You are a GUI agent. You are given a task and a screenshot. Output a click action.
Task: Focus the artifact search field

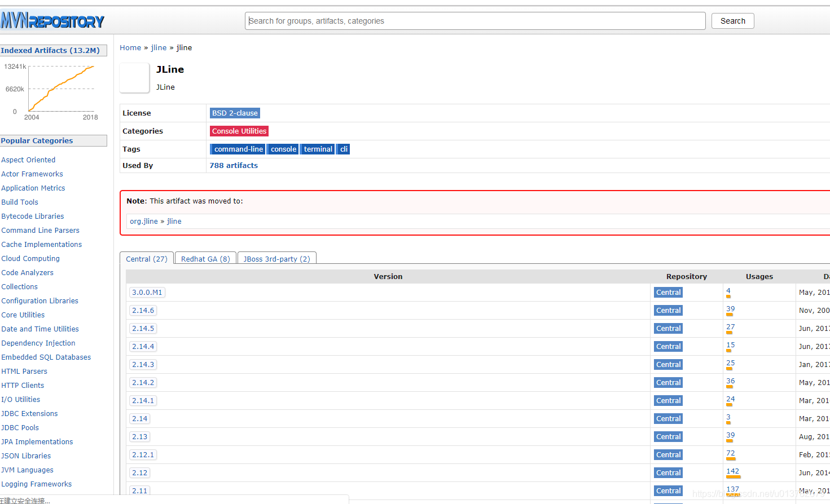[x=475, y=21]
